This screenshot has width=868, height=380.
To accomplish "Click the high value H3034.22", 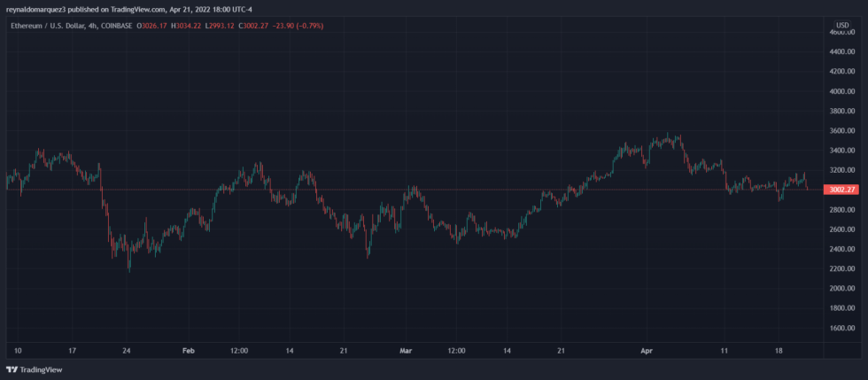I will coord(186,26).
